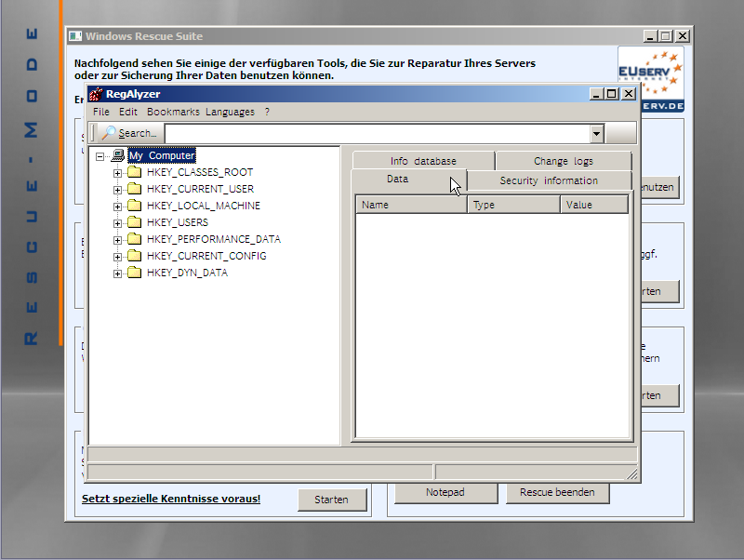Viewport: 744px width, 560px height.
Task: Switch to the Security information tab
Action: [x=549, y=180]
